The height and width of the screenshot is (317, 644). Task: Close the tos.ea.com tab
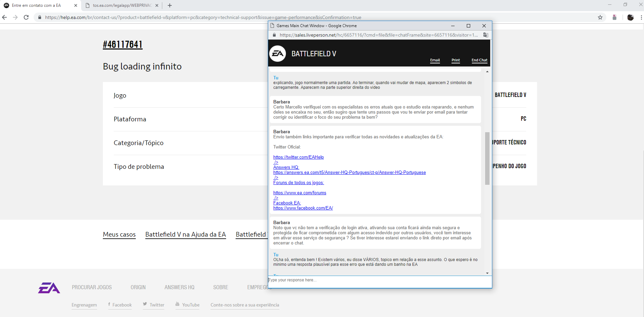pyautogui.click(x=157, y=5)
